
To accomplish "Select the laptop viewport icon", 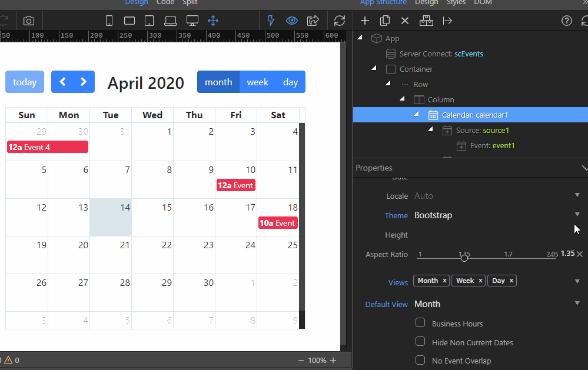I will pyautogui.click(x=171, y=21).
